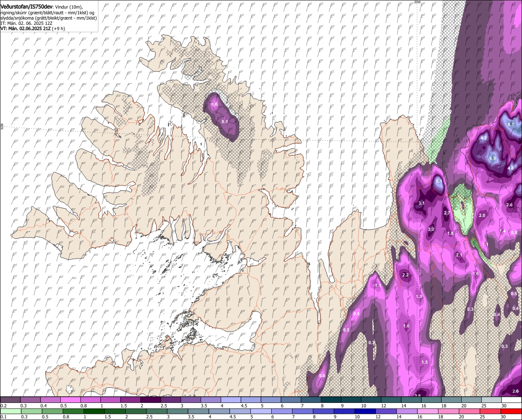Image resolution: width=522 pixels, height=420 pixels.
Task: Click the '30' label in the lower legend row
Action: pyautogui.click(x=504, y=417)
